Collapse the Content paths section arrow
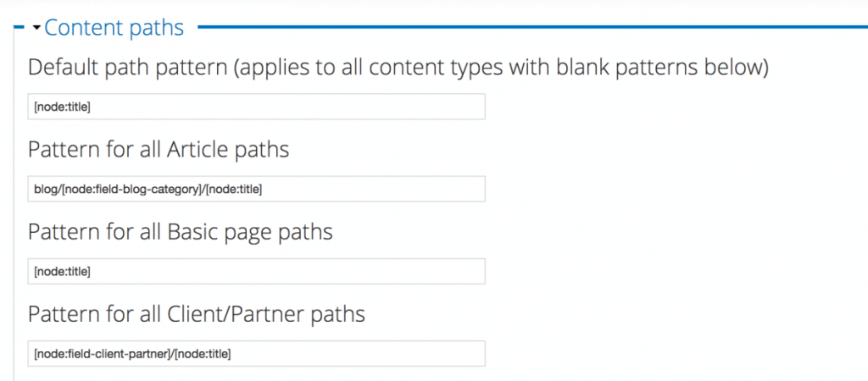The height and width of the screenshot is (381, 868). pyautogui.click(x=36, y=27)
